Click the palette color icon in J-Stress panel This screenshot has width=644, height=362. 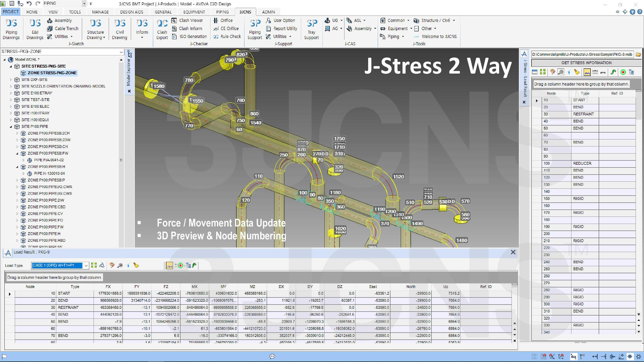pos(553,72)
